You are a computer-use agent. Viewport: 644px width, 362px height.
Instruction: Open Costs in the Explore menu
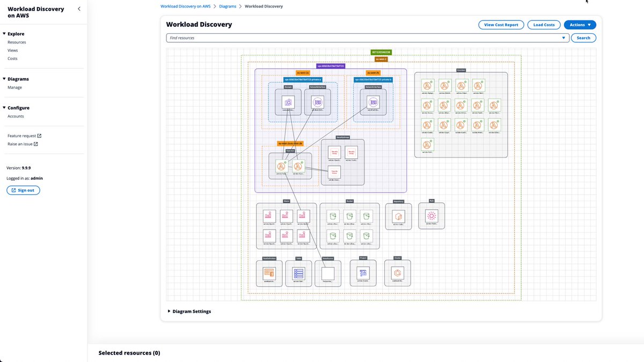[x=12, y=58]
